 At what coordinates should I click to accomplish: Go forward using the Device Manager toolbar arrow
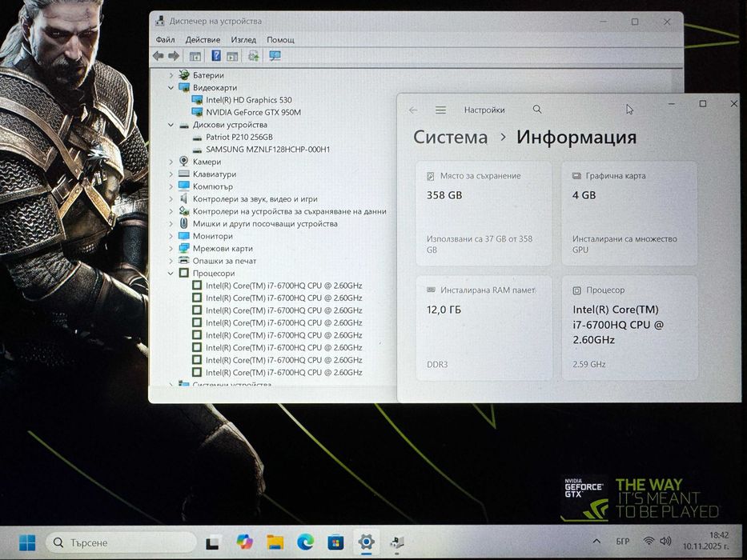pyautogui.click(x=174, y=56)
